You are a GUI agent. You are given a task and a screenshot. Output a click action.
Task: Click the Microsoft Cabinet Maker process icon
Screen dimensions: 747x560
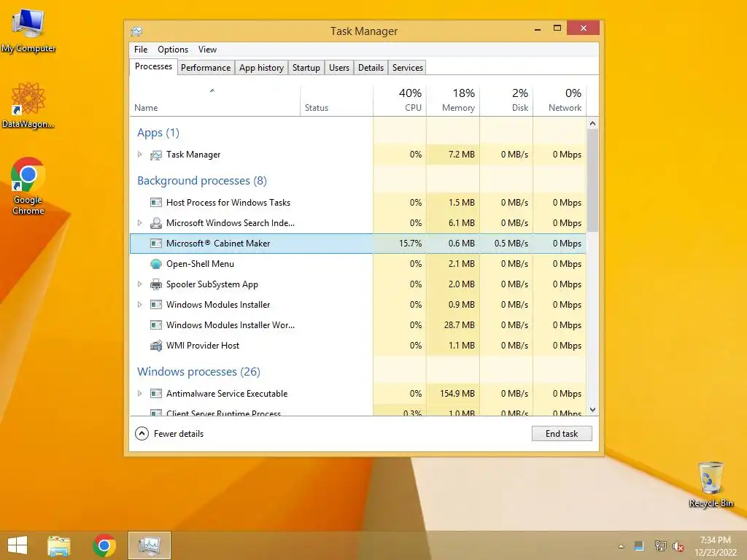pos(156,244)
